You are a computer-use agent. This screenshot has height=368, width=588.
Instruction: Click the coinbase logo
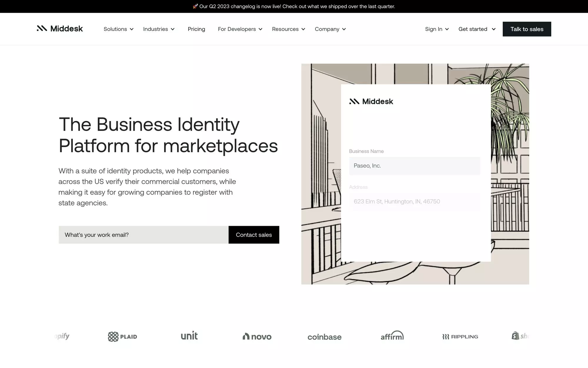pyautogui.click(x=324, y=337)
